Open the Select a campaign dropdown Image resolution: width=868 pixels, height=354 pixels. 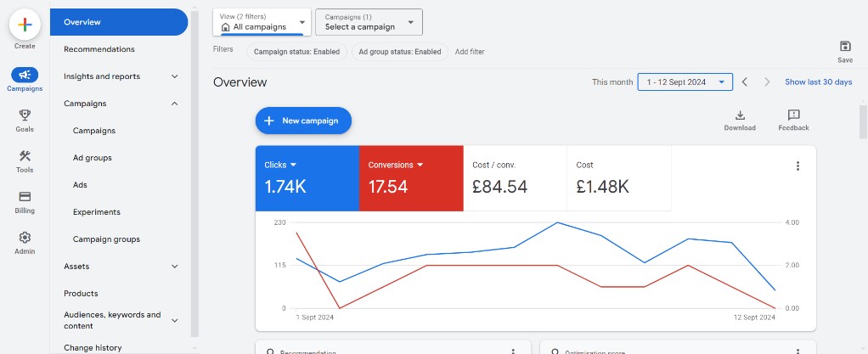point(369,22)
